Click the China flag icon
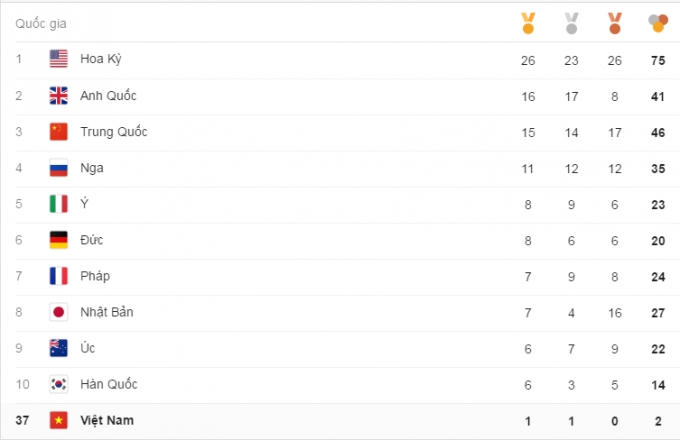Image resolution: width=680 pixels, height=440 pixels. (x=59, y=132)
